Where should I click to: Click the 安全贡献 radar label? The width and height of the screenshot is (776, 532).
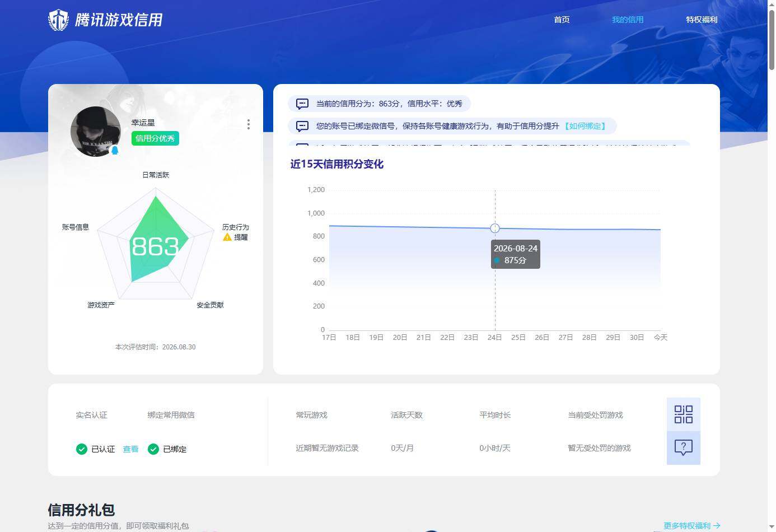pos(210,305)
